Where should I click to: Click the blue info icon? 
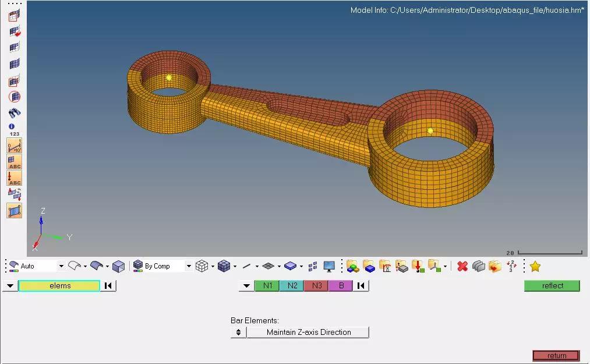[12, 126]
